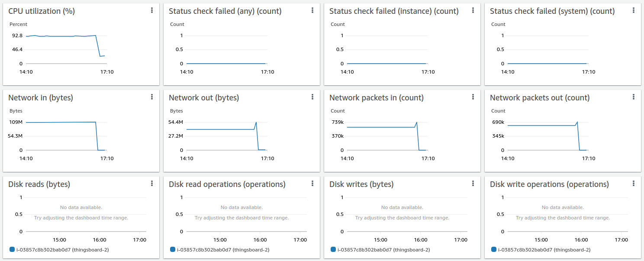
Task: Open Disk write operations widget menu
Action: (x=634, y=184)
